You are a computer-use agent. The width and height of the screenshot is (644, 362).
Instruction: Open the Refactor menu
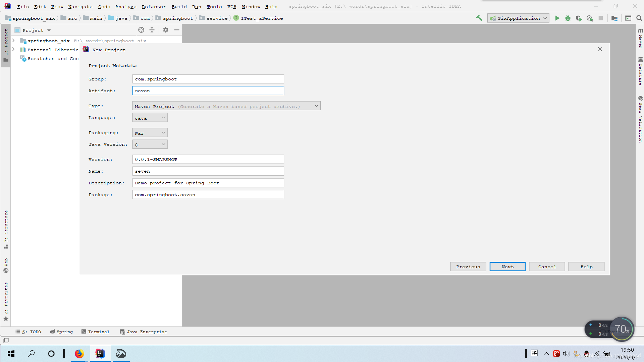tap(154, 6)
